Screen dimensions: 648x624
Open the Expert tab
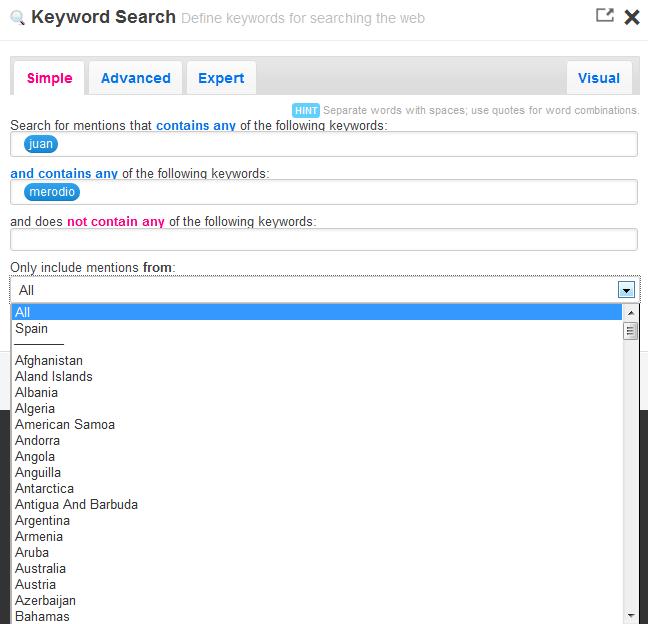point(221,78)
